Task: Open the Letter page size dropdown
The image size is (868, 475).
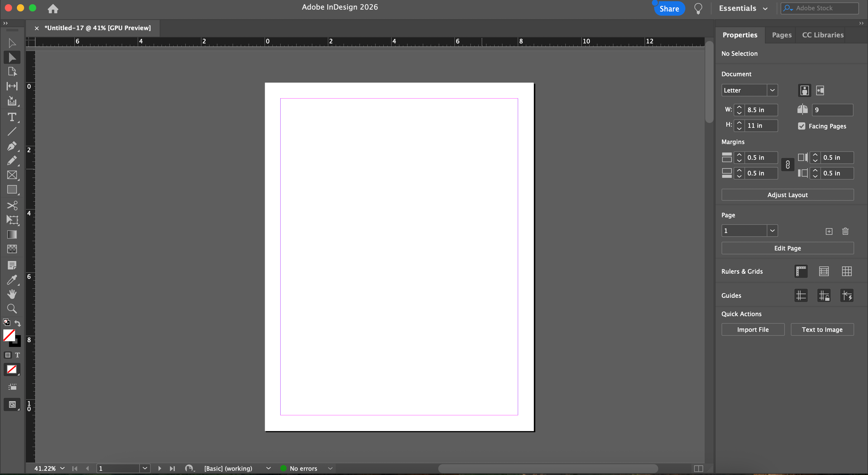Action: pos(772,90)
